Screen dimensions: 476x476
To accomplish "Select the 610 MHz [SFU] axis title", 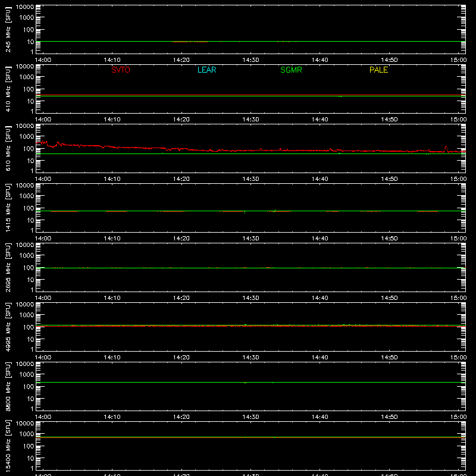I will coord(8,148).
